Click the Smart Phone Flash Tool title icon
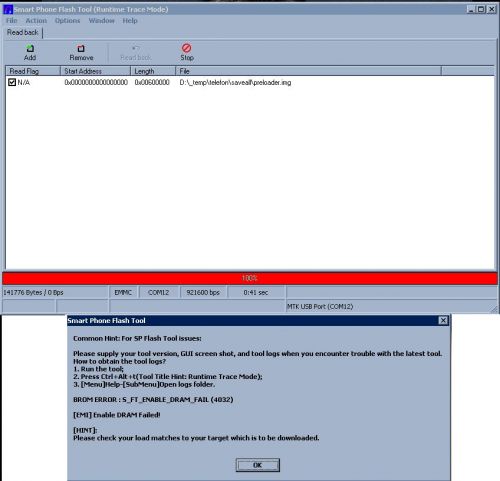Viewport: 500px width, 481px height. pos(8,9)
